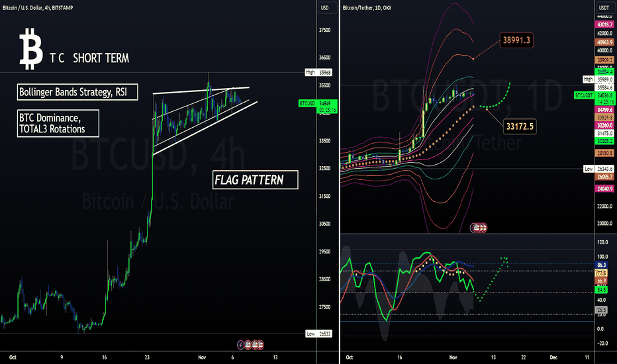The height and width of the screenshot is (364, 617).
Task: Click the 24040.9 magenta price tag
Action: [x=604, y=189]
